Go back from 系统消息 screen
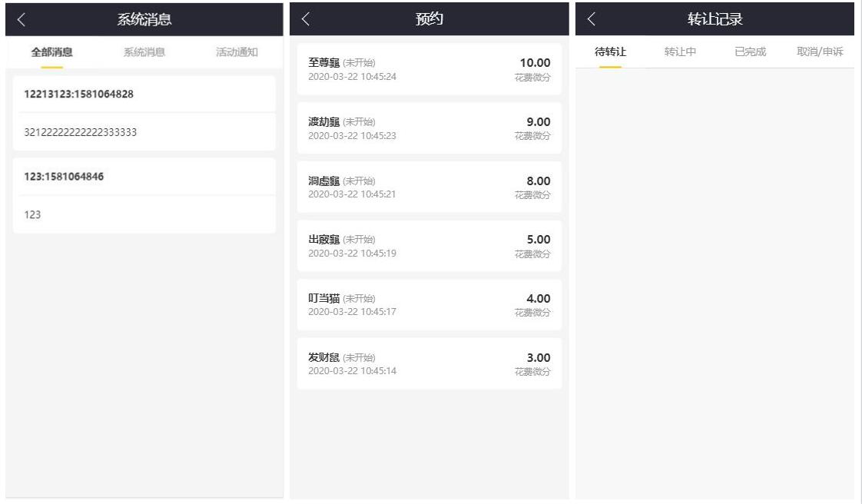The image size is (862, 504). [22, 20]
